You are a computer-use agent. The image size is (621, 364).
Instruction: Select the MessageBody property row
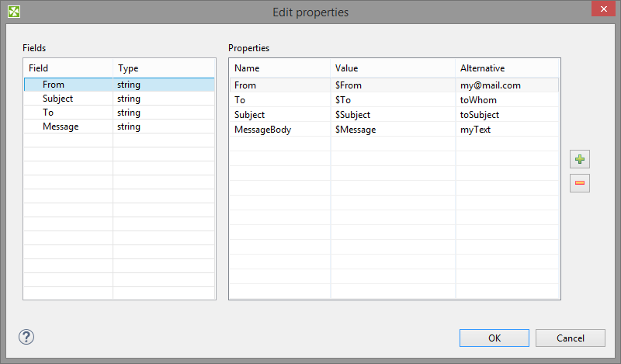click(262, 130)
